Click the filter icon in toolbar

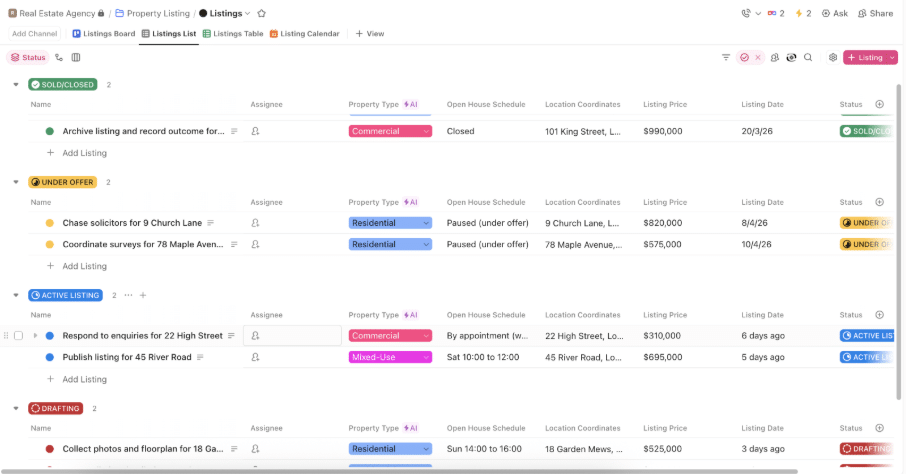tap(726, 57)
